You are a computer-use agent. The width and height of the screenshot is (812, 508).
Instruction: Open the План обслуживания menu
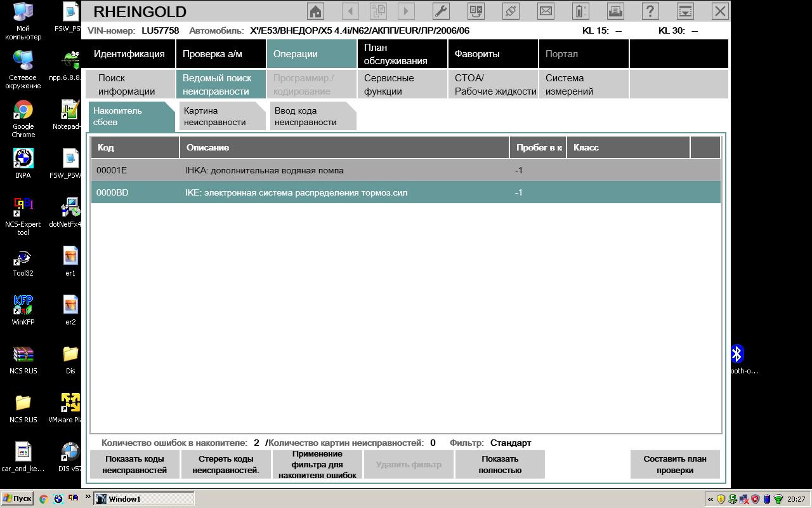coord(402,54)
